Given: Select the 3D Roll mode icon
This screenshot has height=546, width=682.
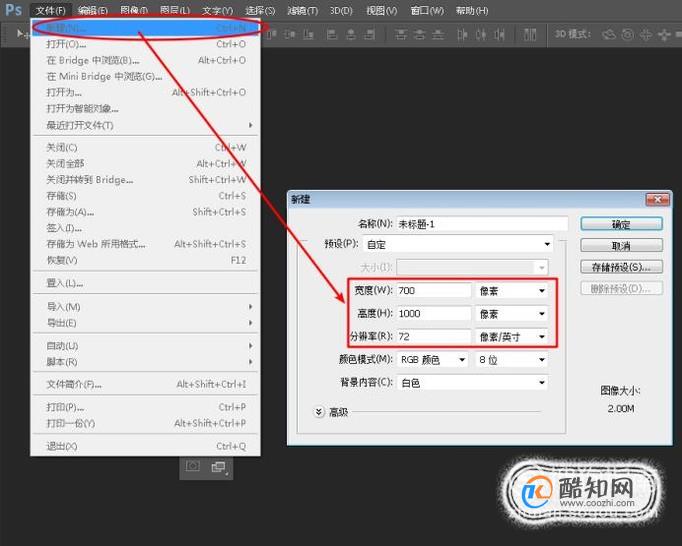Looking at the screenshot, I should [627, 34].
